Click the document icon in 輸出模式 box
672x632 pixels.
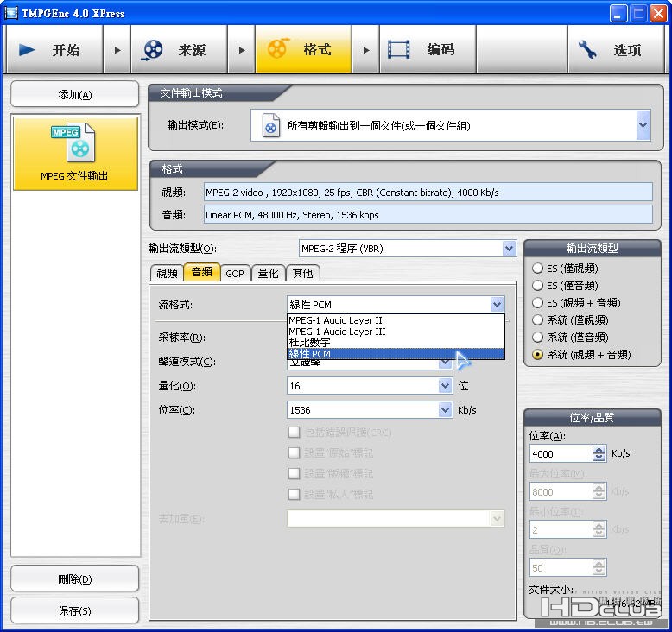click(x=271, y=125)
